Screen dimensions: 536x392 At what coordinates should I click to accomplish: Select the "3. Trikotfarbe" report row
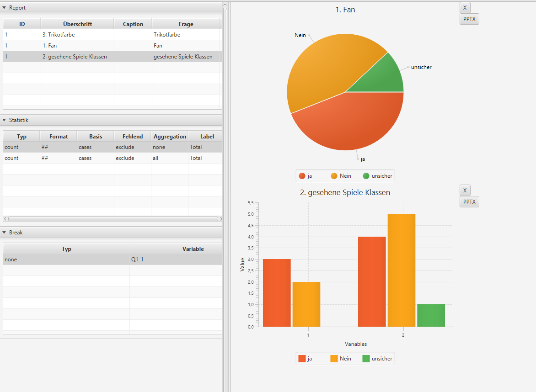coord(113,34)
